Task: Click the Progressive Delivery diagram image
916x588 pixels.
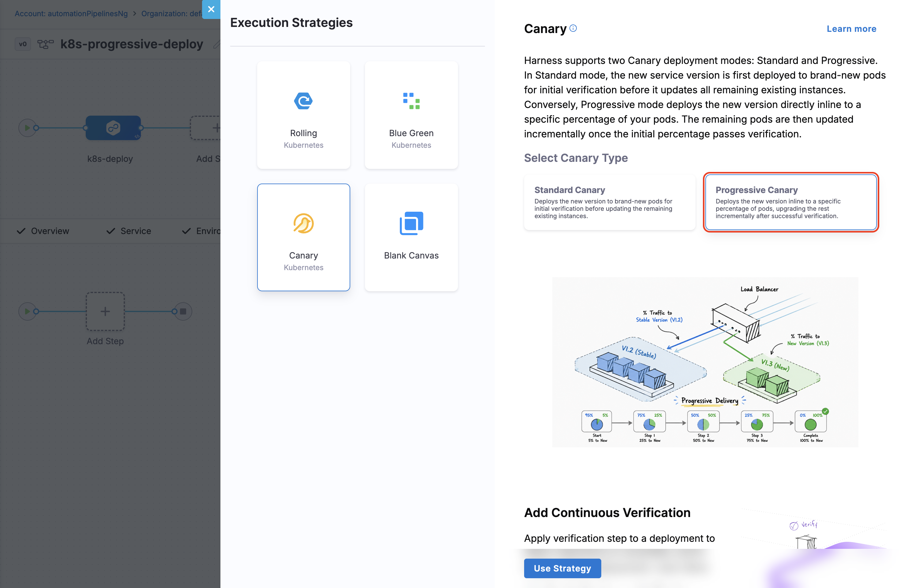Action: point(705,362)
